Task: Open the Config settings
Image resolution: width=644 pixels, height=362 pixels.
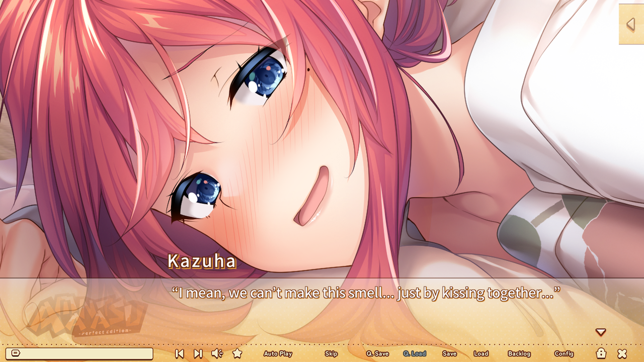Action: point(564,353)
